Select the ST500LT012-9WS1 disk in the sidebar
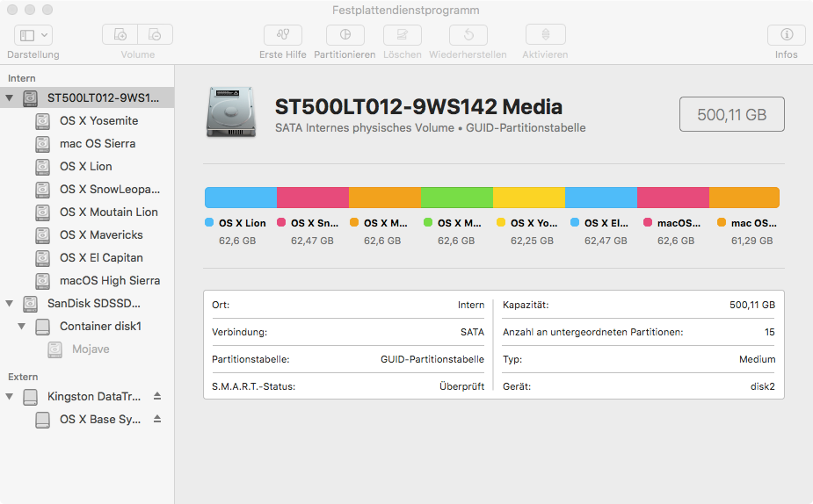The image size is (813, 504). click(87, 97)
